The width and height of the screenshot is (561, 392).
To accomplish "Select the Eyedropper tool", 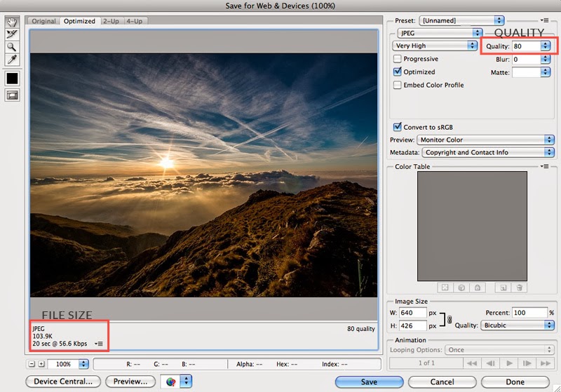I will [12, 60].
